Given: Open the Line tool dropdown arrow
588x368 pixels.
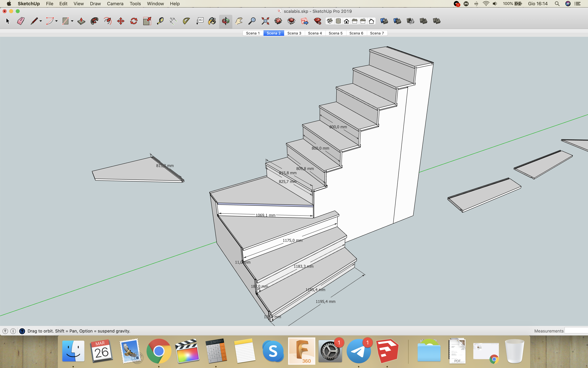Looking at the screenshot, I should pyautogui.click(x=41, y=21).
